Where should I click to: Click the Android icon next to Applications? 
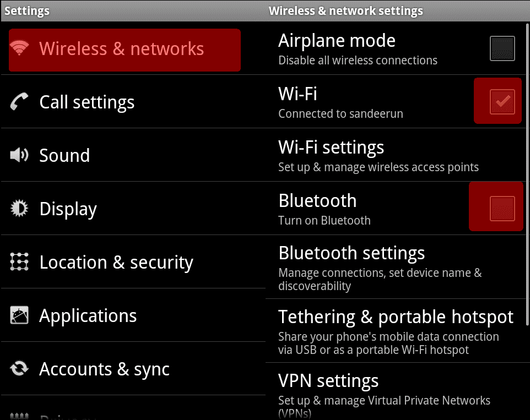coord(19,315)
